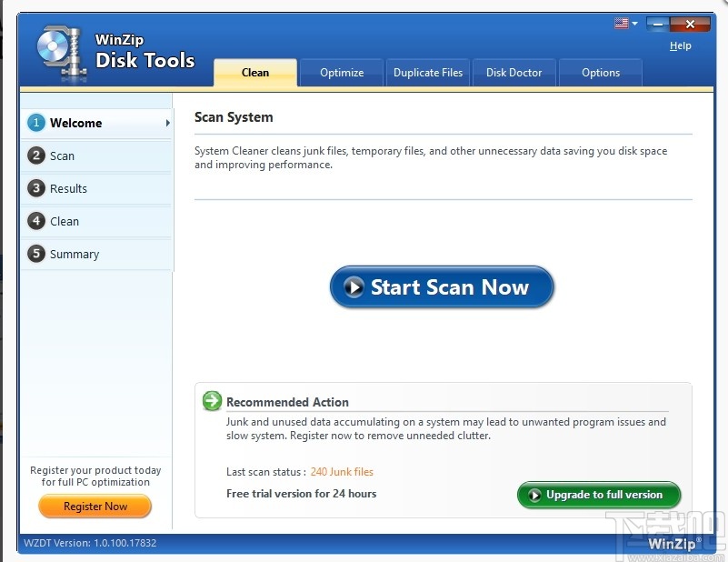Click the Register Now button
The width and height of the screenshot is (728, 562).
(x=95, y=507)
